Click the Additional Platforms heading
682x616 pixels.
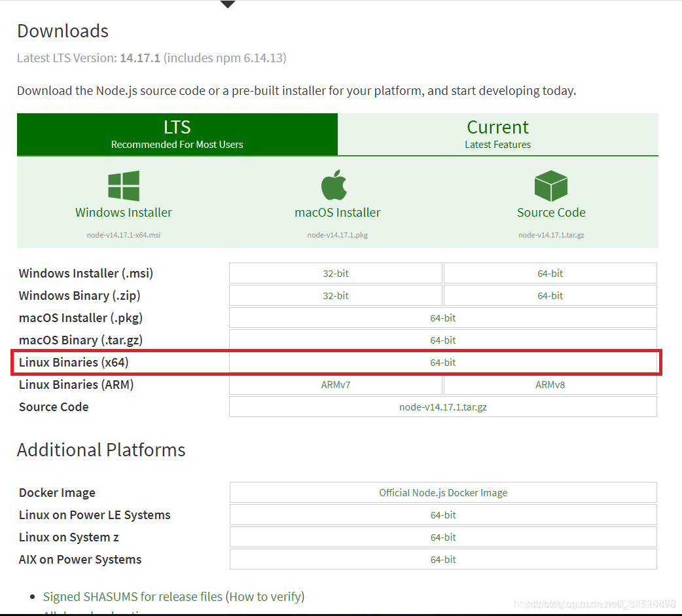101,450
